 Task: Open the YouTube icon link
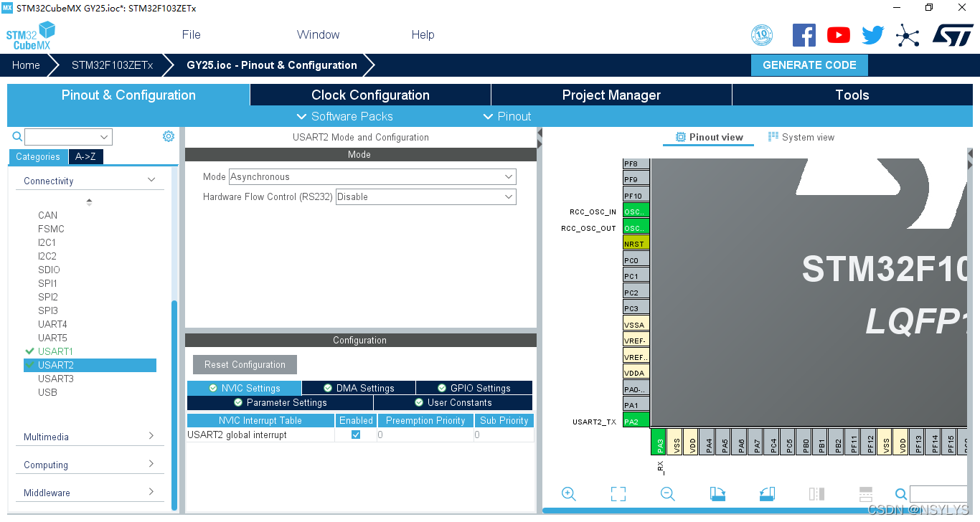(838, 35)
